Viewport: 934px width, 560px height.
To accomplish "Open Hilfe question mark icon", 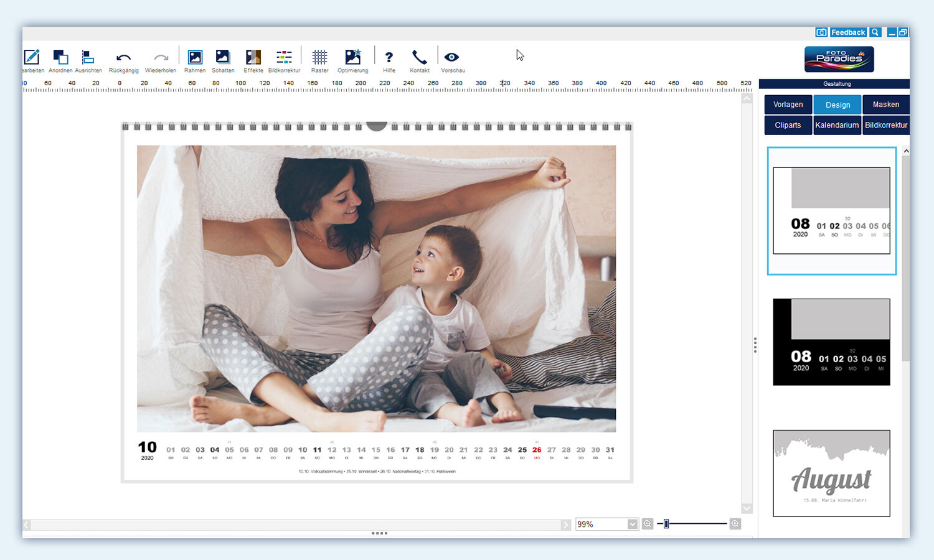I will coord(389,58).
